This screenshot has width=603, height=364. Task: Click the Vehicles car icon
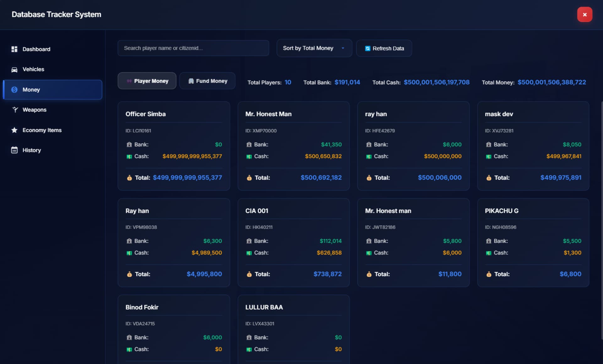[14, 69]
